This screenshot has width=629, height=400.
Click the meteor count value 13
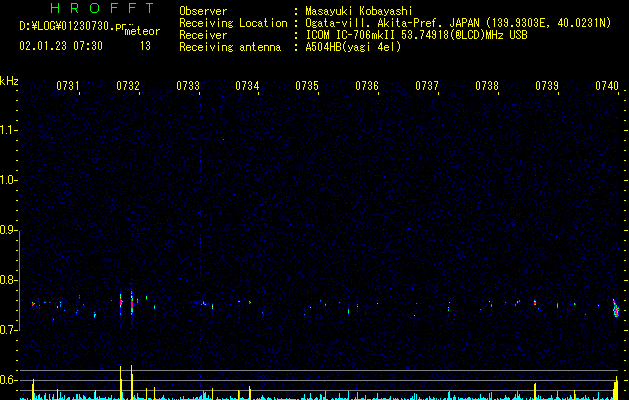coord(145,46)
